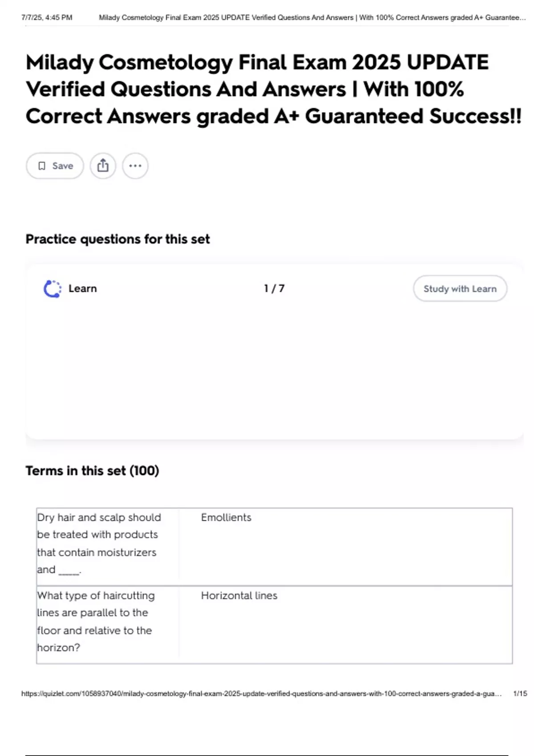This screenshot has height=756, width=534.
Task: Click the Learn label text
Action: click(x=82, y=289)
